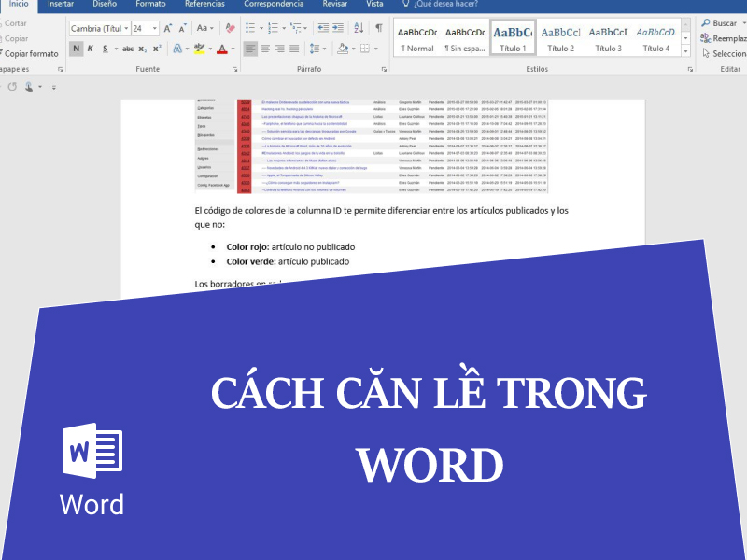This screenshot has height=560, width=747.
Task: Sort the selection alphabetically
Action: click(359, 28)
